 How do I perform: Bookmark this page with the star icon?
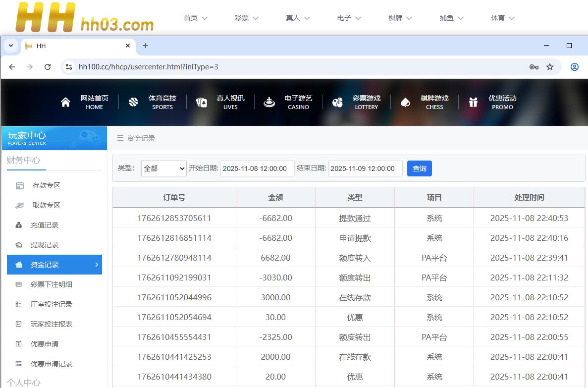tap(550, 67)
